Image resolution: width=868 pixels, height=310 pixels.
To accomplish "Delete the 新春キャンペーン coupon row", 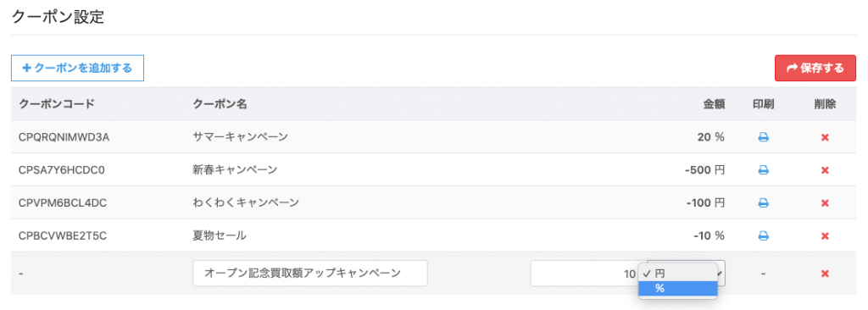I will tap(825, 170).
